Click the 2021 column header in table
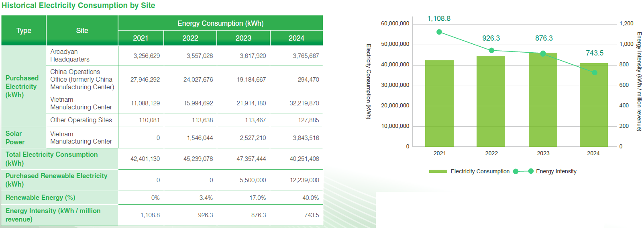Viewport: 644px width, 228px height. (141, 38)
